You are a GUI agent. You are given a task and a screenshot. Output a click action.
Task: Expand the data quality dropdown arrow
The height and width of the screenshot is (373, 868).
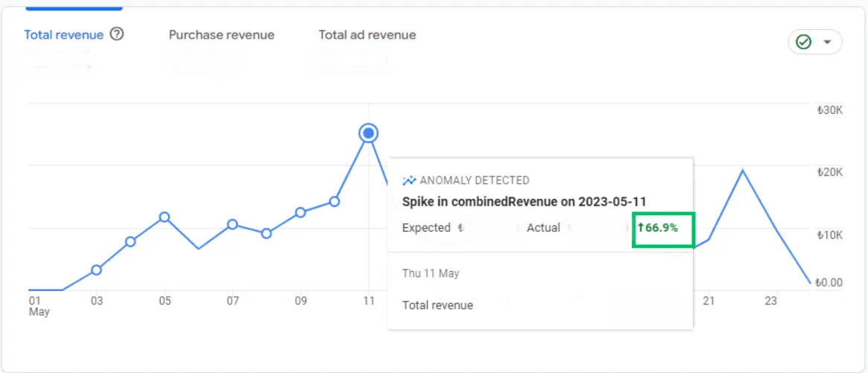(x=826, y=42)
